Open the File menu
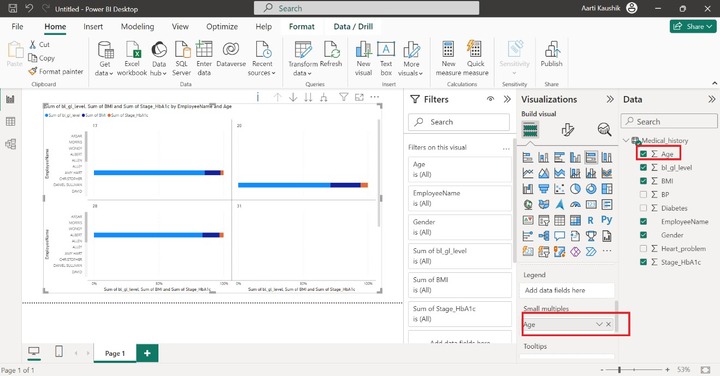This screenshot has width=720, height=376. pyautogui.click(x=17, y=27)
